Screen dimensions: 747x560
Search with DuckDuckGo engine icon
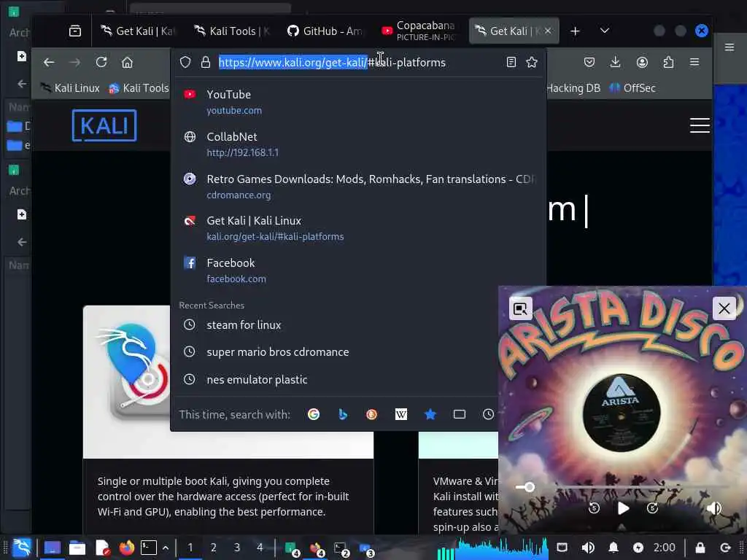(x=371, y=414)
